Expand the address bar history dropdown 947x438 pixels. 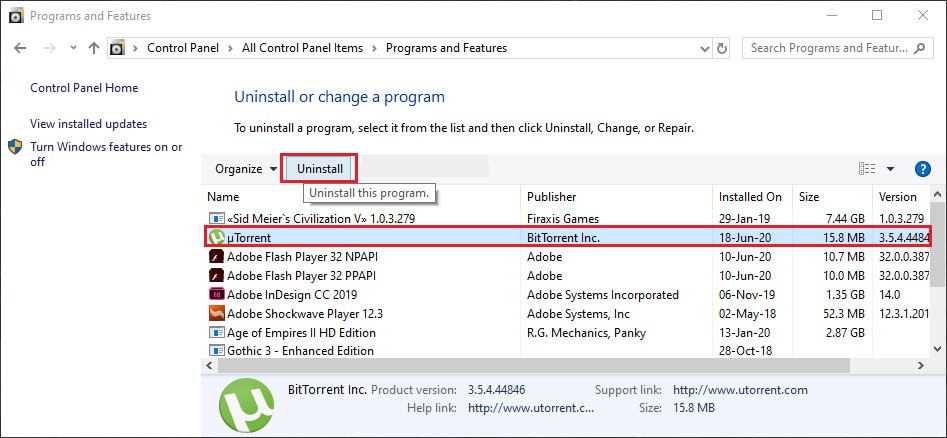704,48
